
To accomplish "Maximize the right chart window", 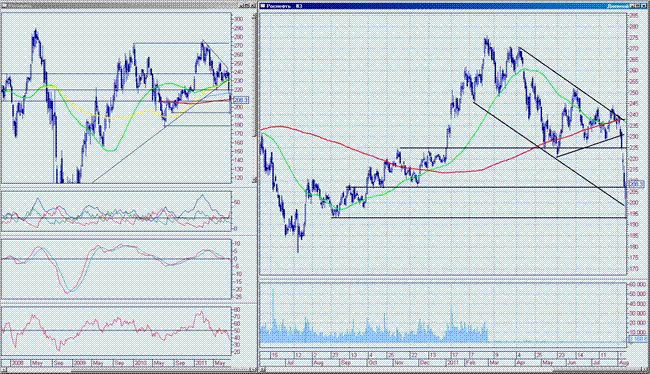I will (x=638, y=6).
